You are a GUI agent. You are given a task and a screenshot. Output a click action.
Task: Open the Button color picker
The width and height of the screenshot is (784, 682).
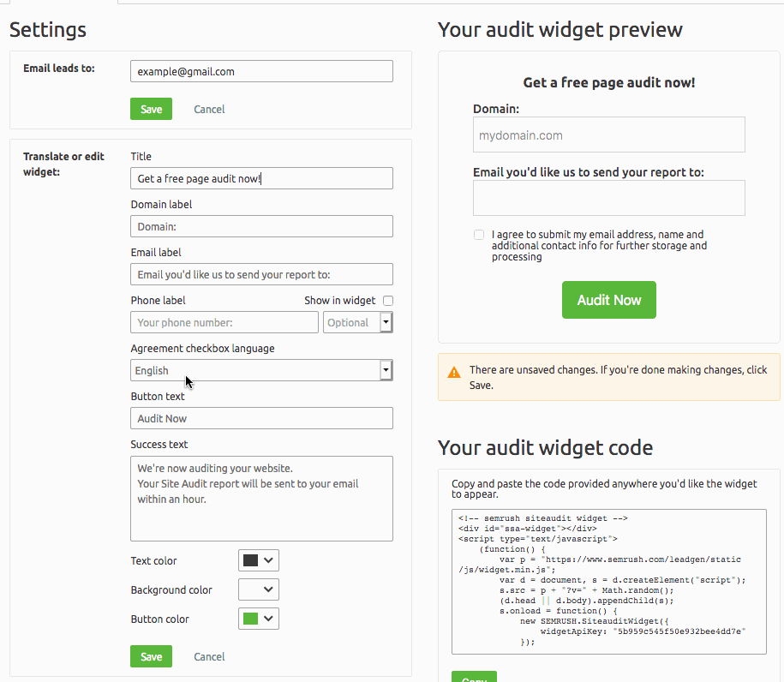[259, 619]
